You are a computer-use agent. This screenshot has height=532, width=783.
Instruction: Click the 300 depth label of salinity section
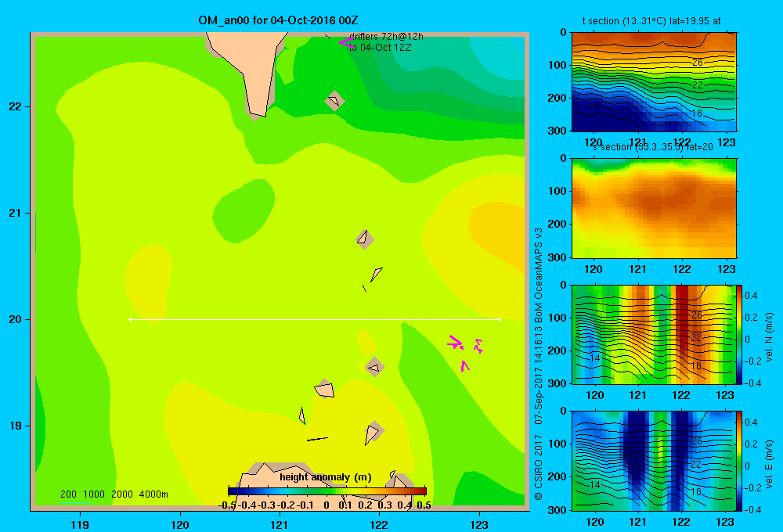[557, 257]
